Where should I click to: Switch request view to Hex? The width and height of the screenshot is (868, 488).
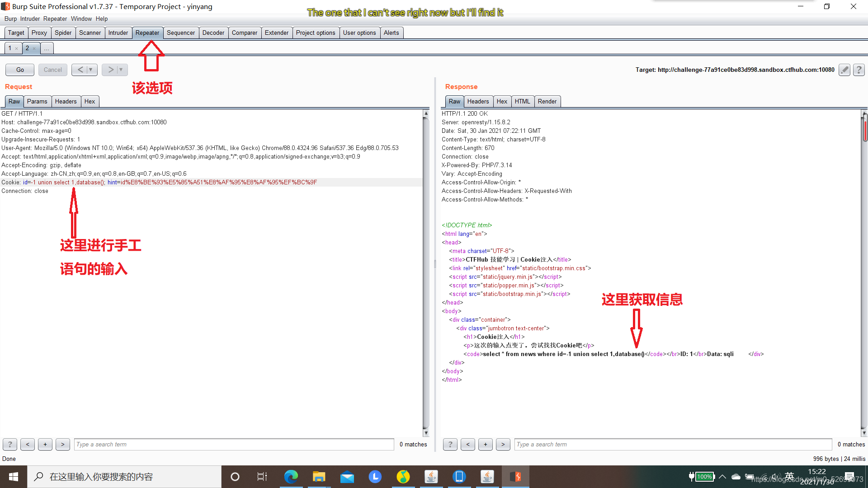[x=90, y=102]
